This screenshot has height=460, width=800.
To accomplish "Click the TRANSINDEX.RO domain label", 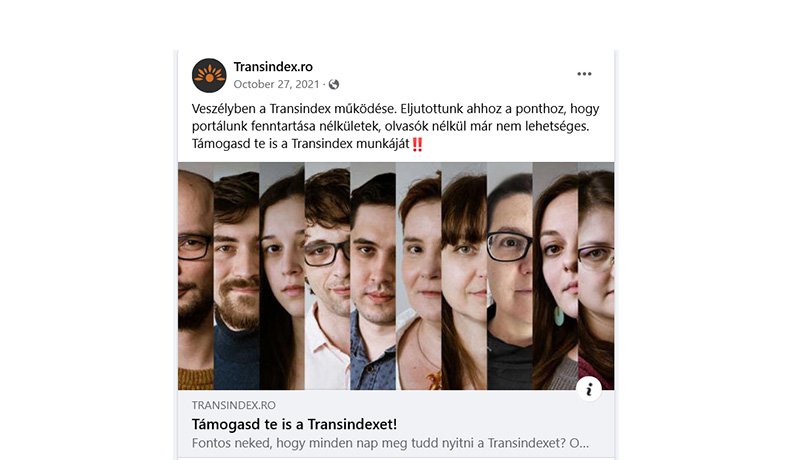I will 234,405.
